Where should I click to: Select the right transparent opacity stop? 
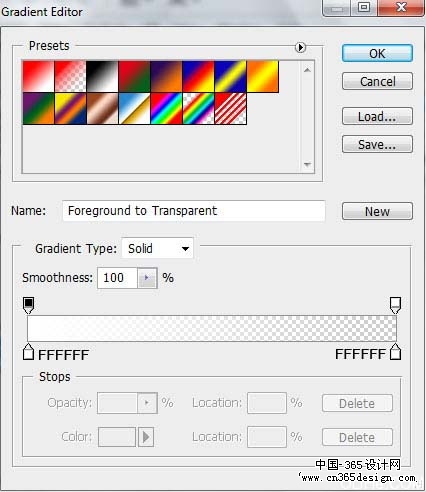395,305
